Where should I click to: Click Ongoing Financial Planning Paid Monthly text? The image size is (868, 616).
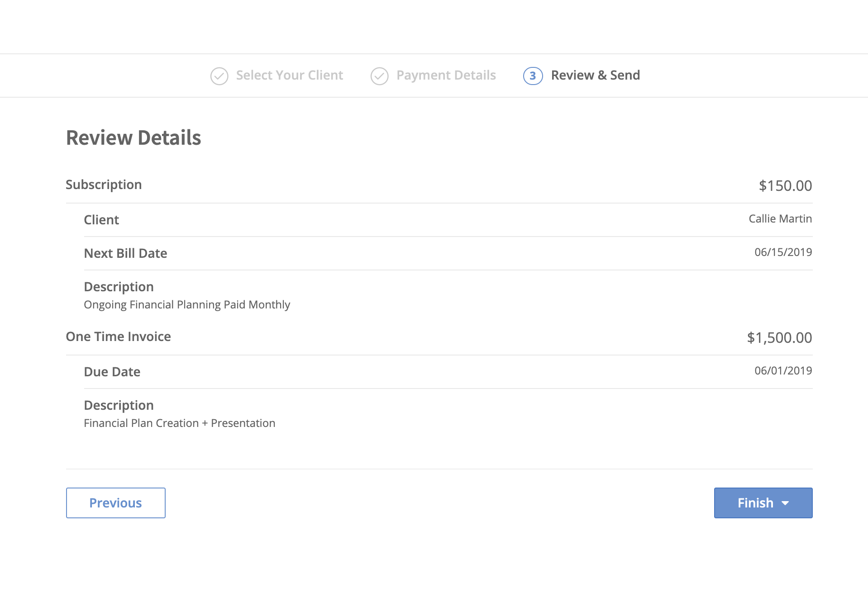187,305
